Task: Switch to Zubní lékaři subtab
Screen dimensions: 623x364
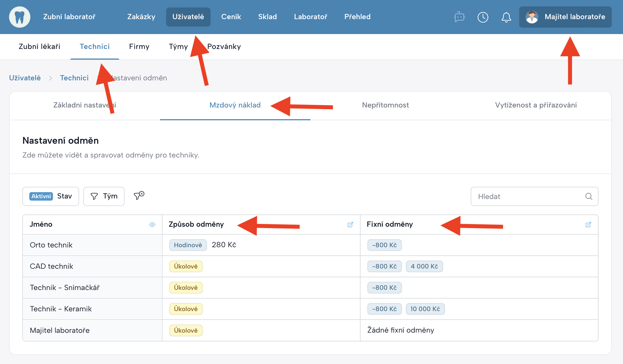Action: pos(39,47)
